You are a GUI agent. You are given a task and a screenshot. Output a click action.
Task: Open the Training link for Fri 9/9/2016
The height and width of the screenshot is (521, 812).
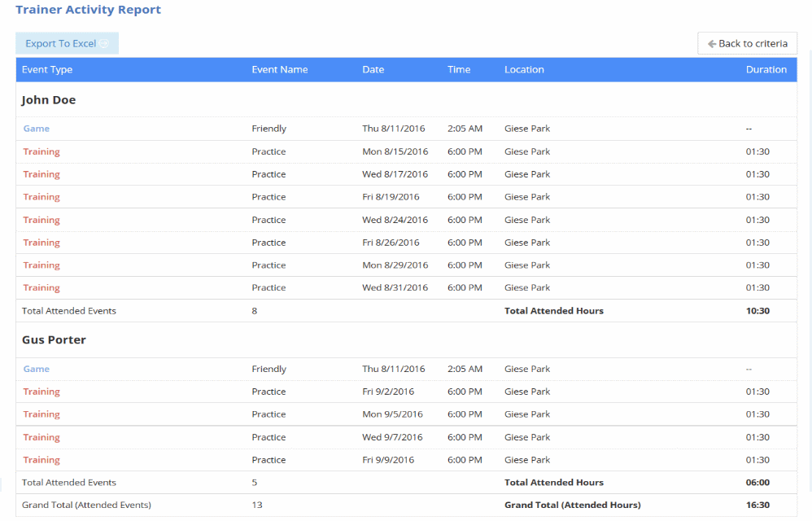click(x=41, y=460)
